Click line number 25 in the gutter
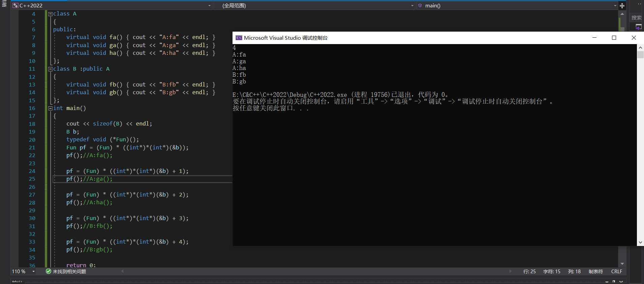This screenshot has height=284, width=644. (x=32, y=179)
